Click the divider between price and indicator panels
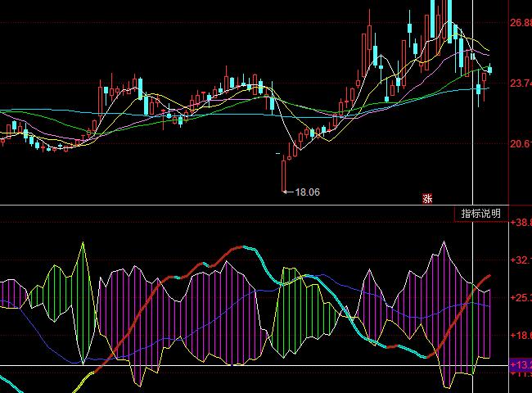Image resolution: width=532 pixels, height=393 pixels. 246,205
